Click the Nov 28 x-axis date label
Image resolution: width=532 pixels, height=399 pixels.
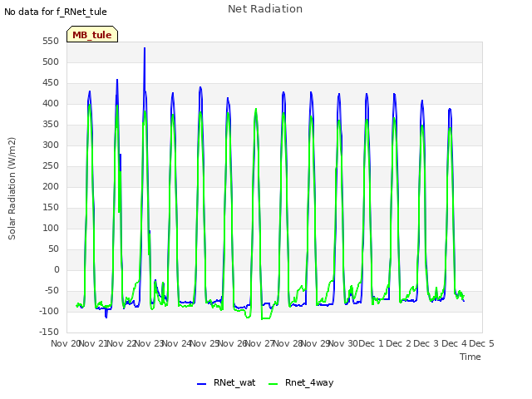288,343
